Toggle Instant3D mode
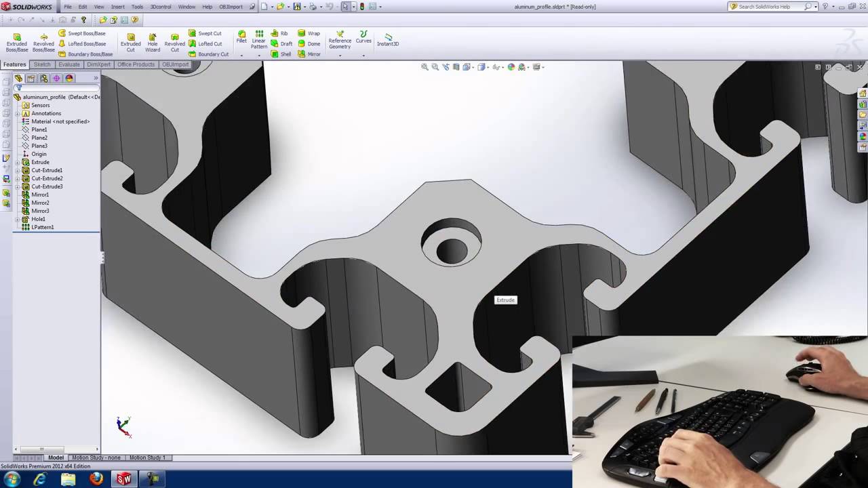The image size is (868, 488). click(388, 39)
